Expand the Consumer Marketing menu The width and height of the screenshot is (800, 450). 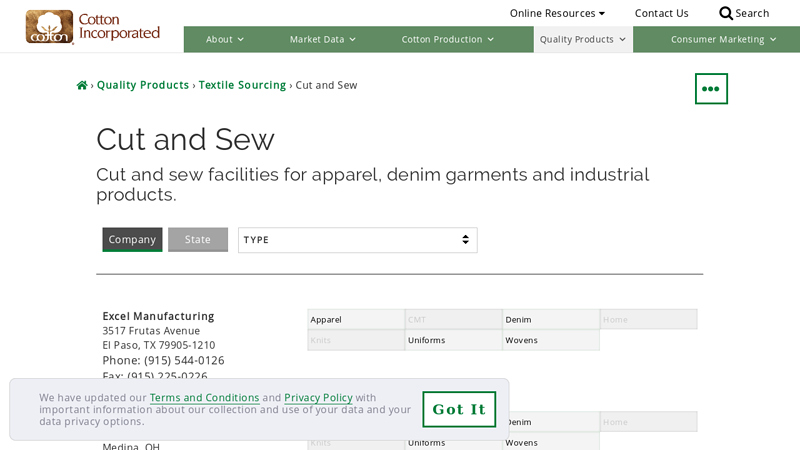point(723,39)
